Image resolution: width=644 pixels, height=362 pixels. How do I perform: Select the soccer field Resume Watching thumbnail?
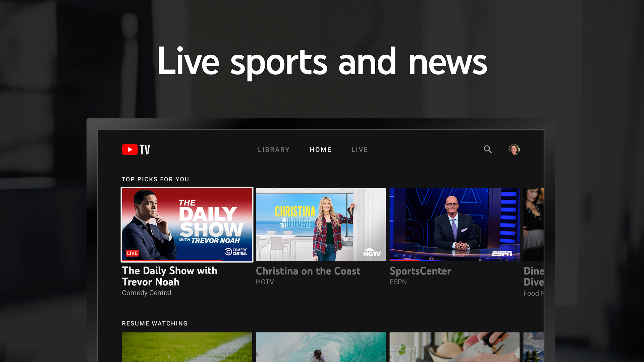[x=187, y=349]
